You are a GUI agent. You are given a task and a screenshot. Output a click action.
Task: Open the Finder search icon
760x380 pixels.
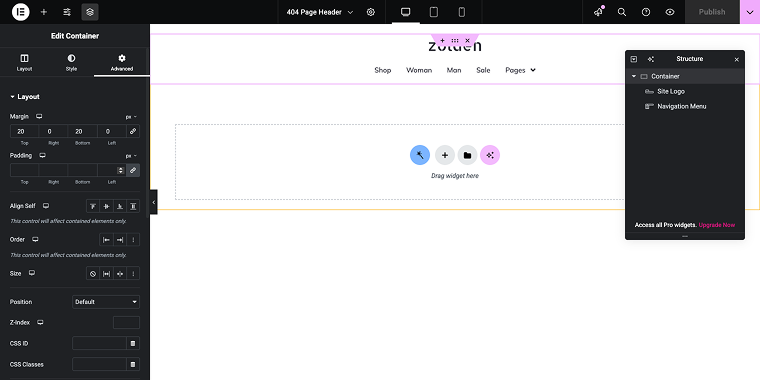(622, 12)
